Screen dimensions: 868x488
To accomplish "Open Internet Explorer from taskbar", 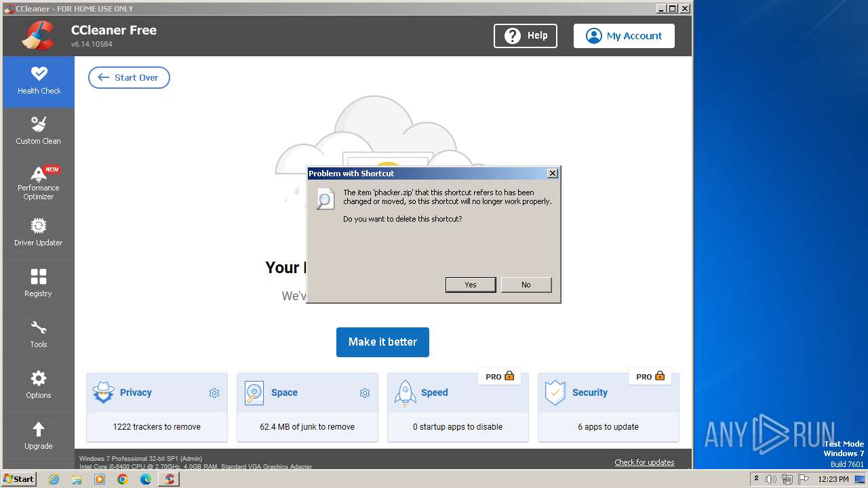I will [54, 479].
